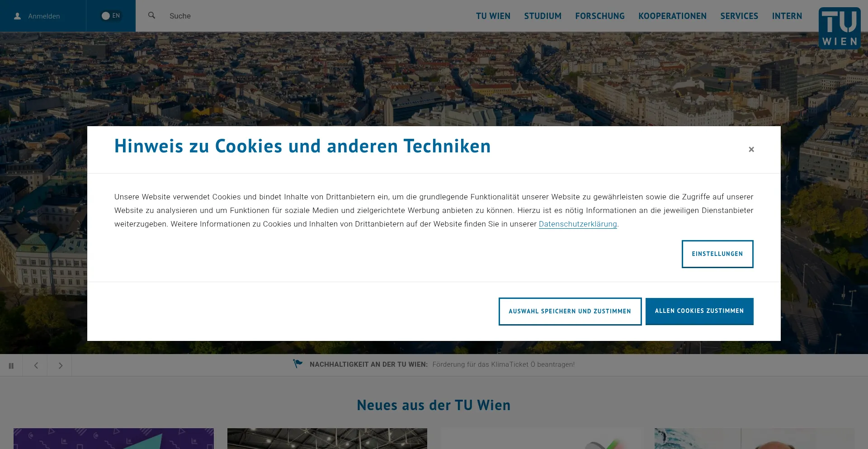This screenshot has width=868, height=449.
Task: Pause the news ticker
Action: (11, 365)
